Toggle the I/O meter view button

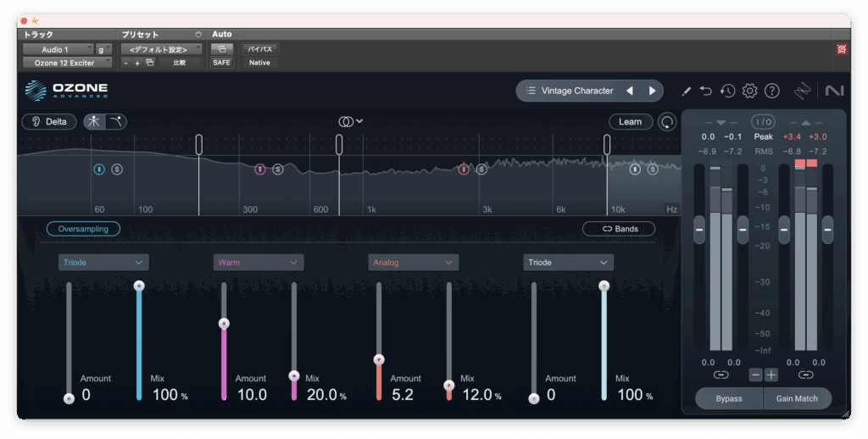tap(763, 121)
